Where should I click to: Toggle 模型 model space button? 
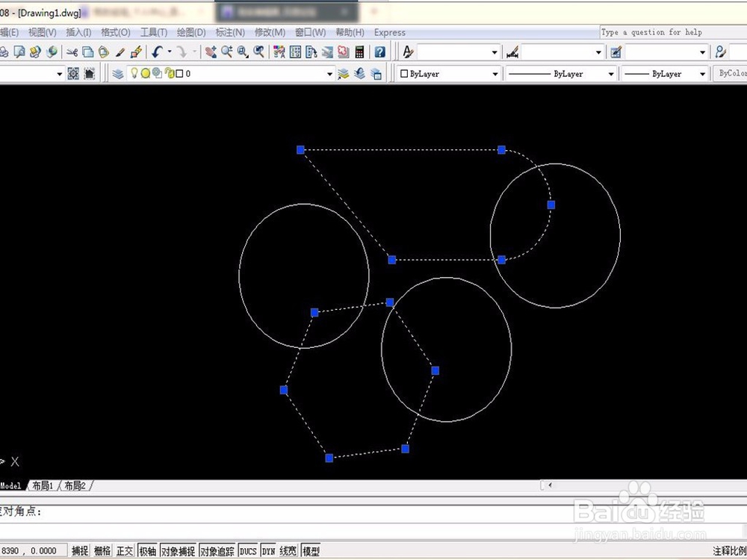pos(311,551)
